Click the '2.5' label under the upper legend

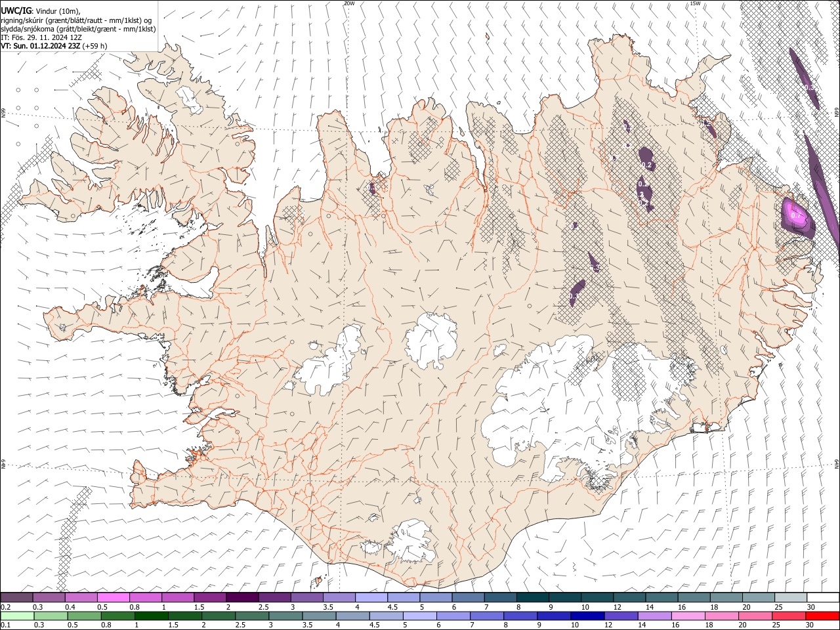tap(263, 606)
